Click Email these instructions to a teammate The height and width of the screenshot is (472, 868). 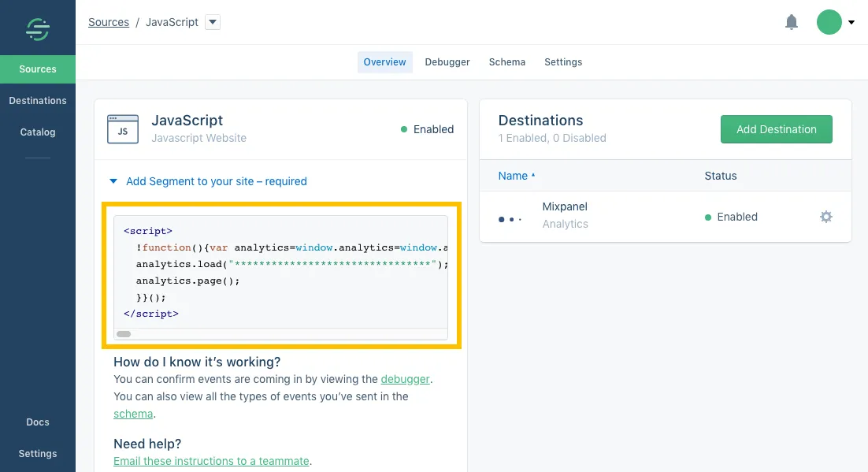211,461
